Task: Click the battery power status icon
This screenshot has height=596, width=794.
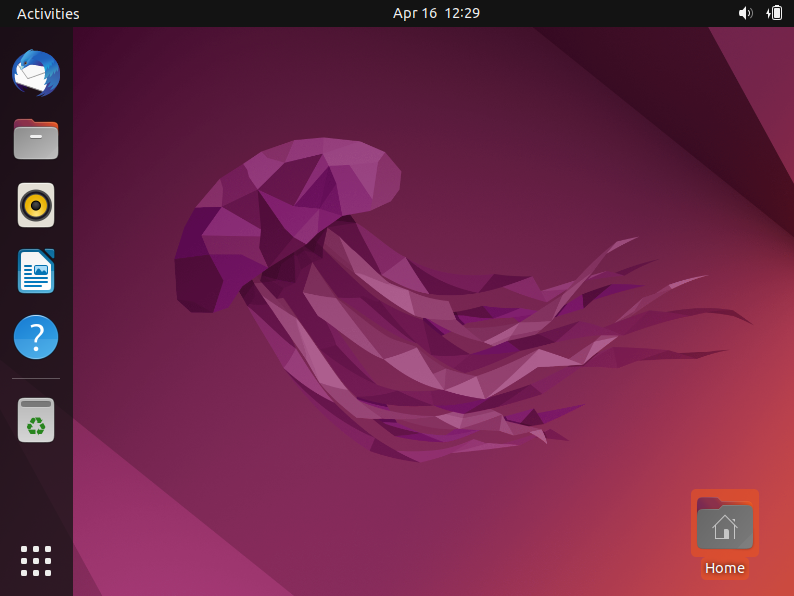Action: (774, 13)
